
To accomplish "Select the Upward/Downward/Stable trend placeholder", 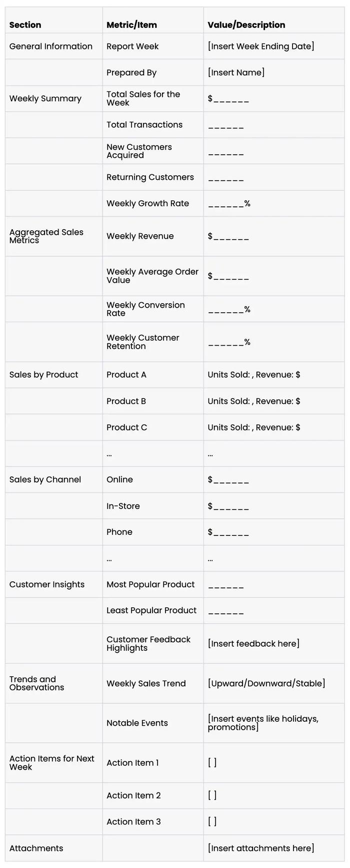I will [266, 683].
